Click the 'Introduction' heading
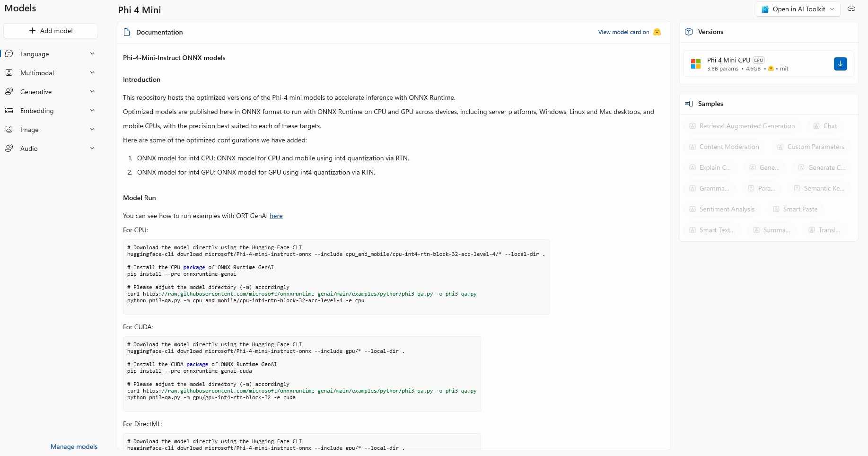 coord(141,79)
